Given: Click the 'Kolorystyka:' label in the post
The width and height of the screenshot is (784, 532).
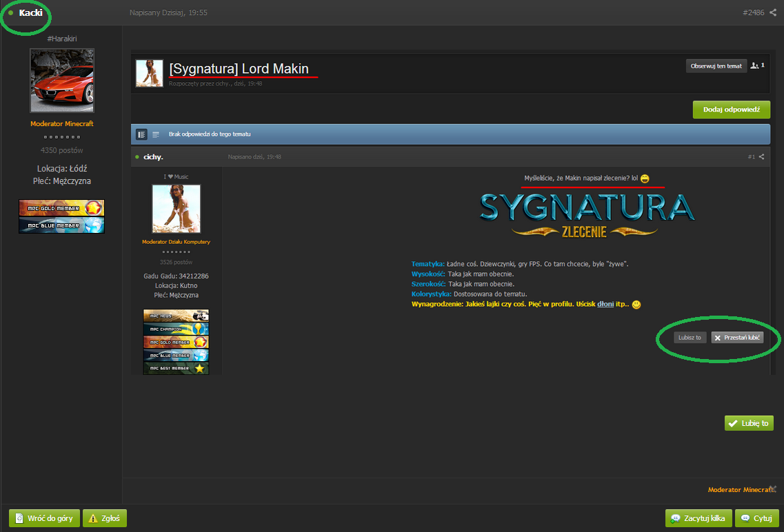Looking at the screenshot, I should [x=432, y=294].
